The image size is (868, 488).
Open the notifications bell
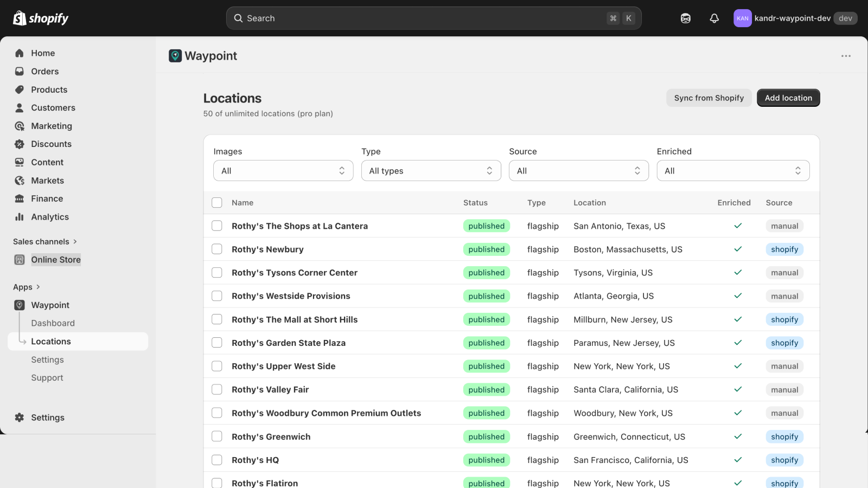tap(714, 18)
